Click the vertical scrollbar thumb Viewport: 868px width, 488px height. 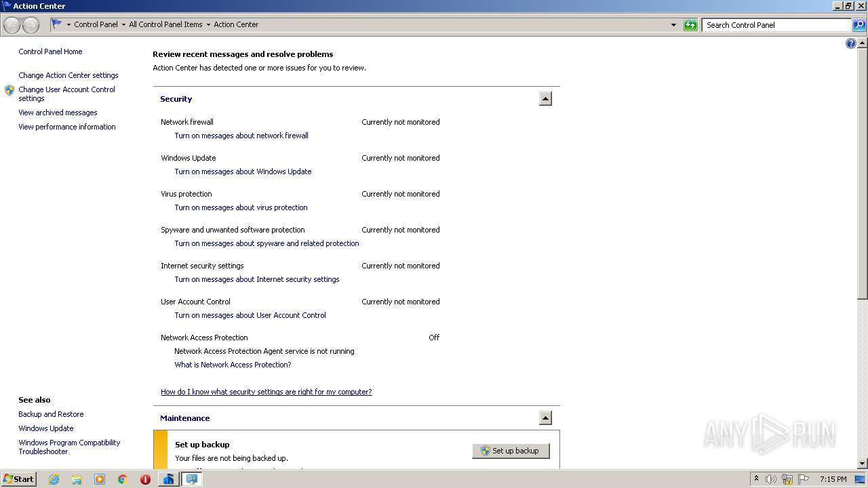tap(863, 173)
